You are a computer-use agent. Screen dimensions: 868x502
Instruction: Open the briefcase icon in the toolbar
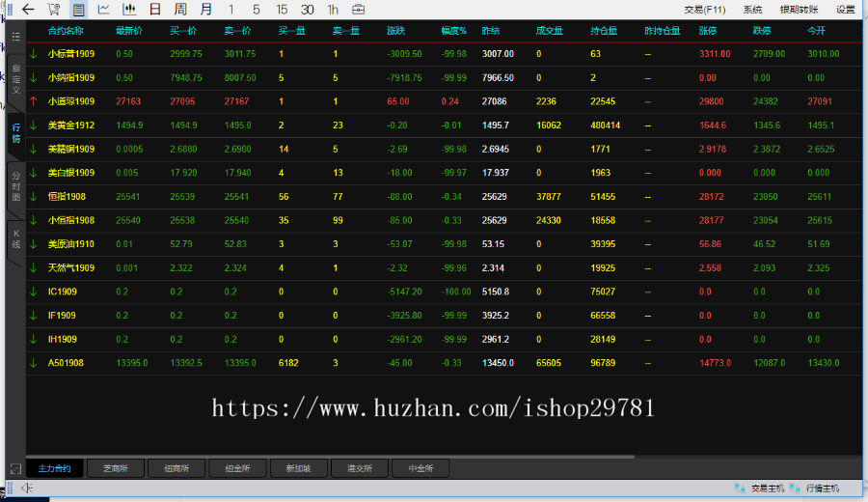coord(359,9)
